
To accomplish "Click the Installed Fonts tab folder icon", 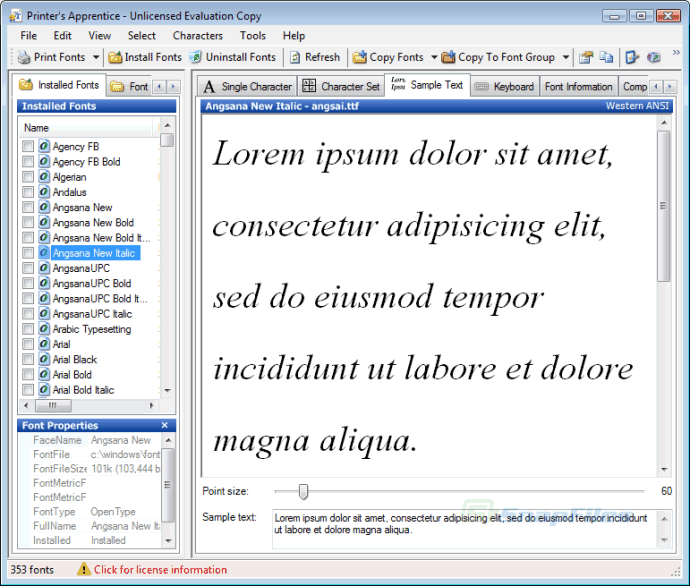I will click(x=26, y=84).
